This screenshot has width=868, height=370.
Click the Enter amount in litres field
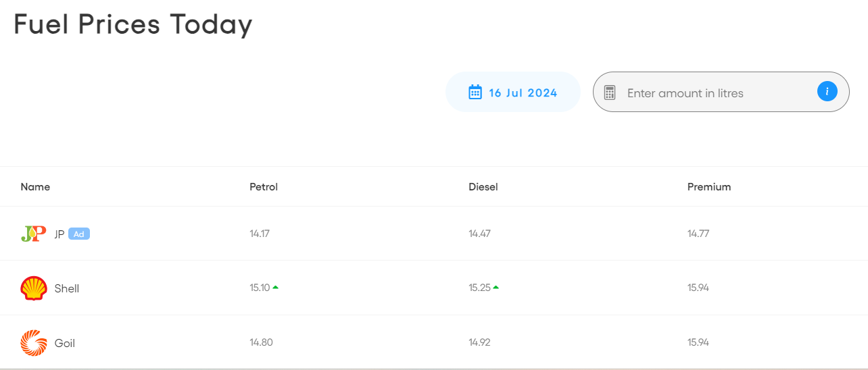click(710, 93)
